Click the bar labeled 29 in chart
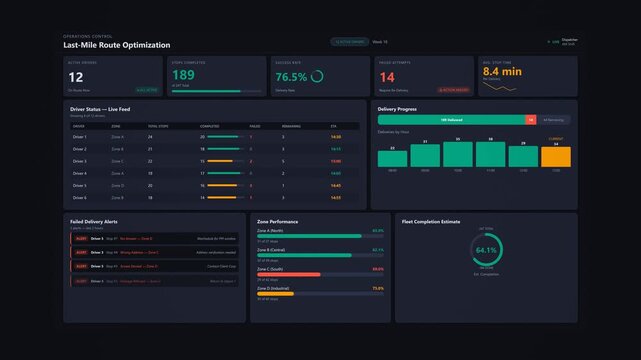 (523, 156)
